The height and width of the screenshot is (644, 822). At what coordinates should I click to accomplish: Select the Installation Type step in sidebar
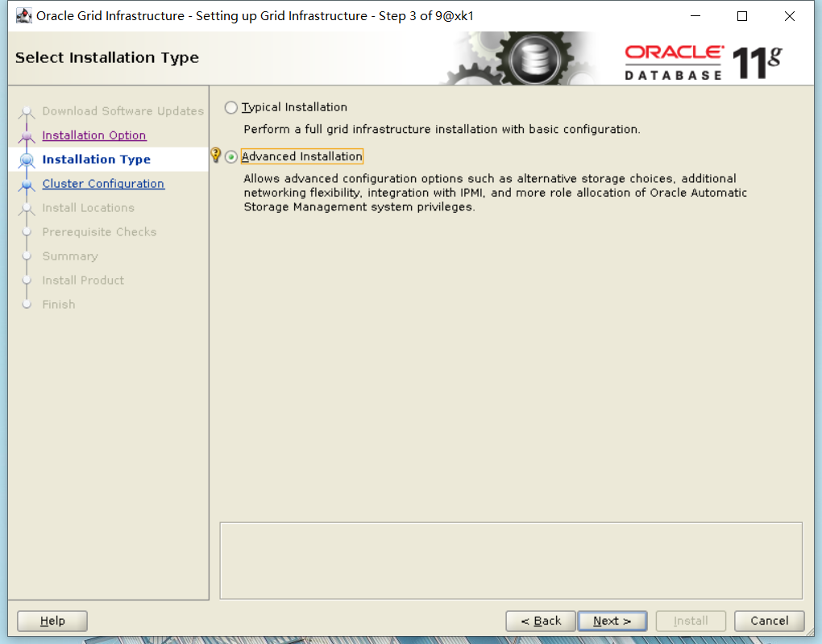click(96, 160)
